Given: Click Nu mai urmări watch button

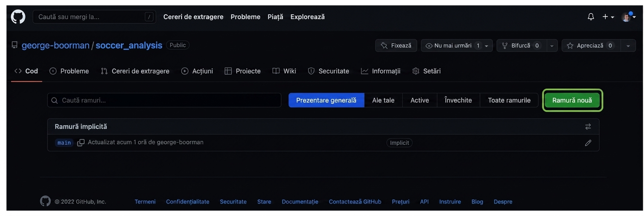Looking at the screenshot, I should coord(457,46).
